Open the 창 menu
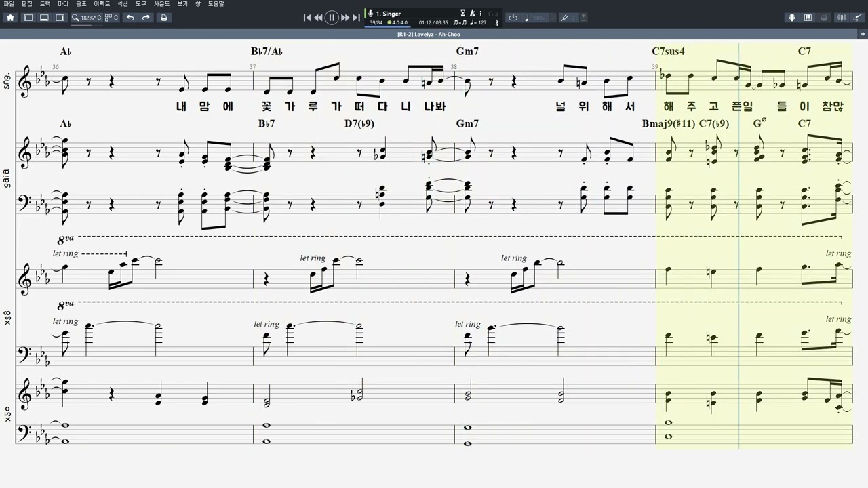This screenshot has height=488, width=868. (198, 4)
